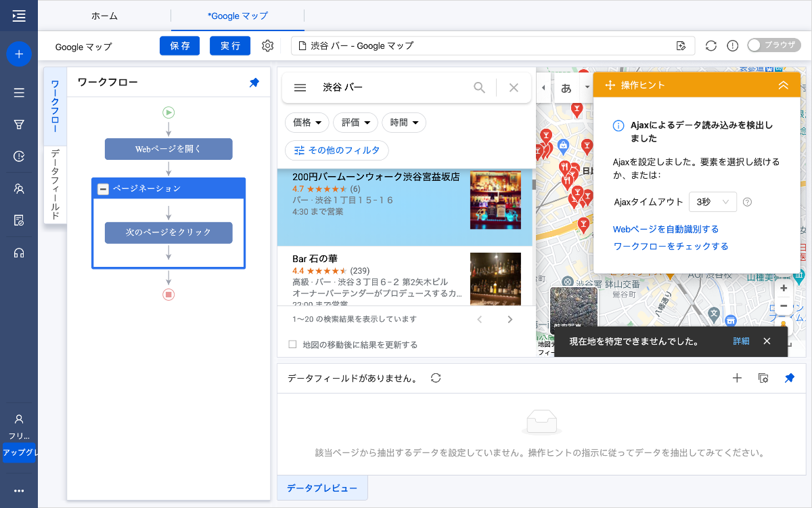Viewport: 812px width, 508px height.
Task: Go to previous results page arrow
Action: pos(479,319)
